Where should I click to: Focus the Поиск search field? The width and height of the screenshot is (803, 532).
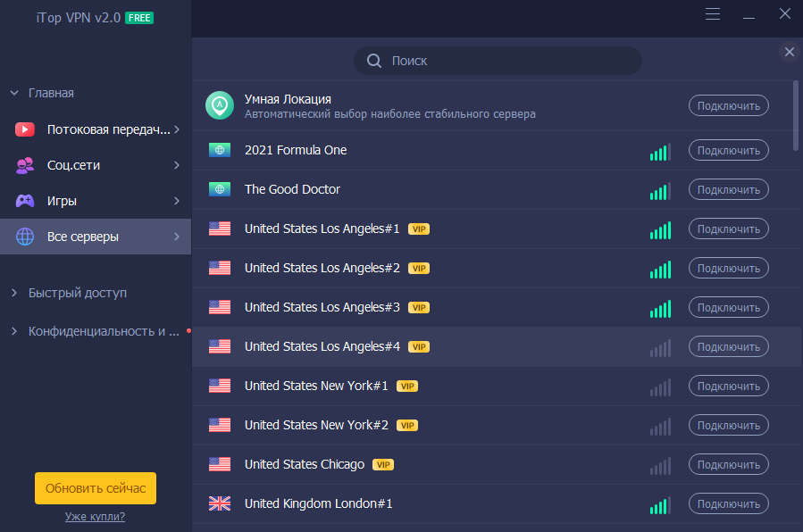[x=498, y=61]
